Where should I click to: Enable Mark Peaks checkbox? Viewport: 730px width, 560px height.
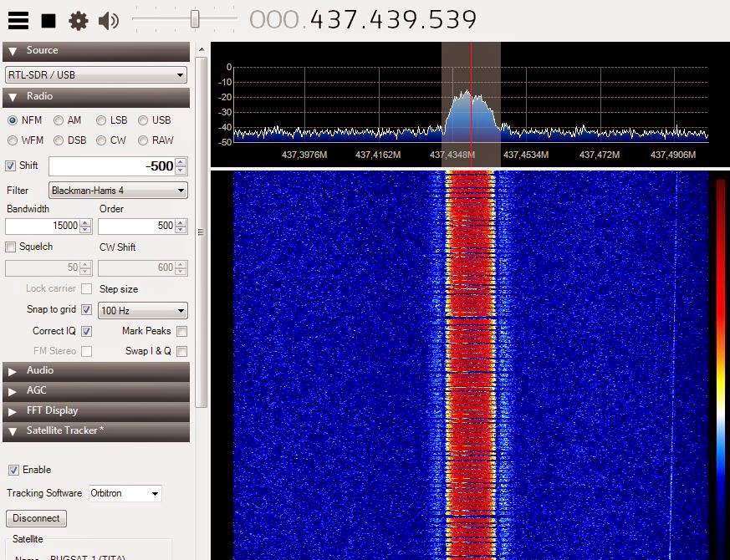click(182, 332)
